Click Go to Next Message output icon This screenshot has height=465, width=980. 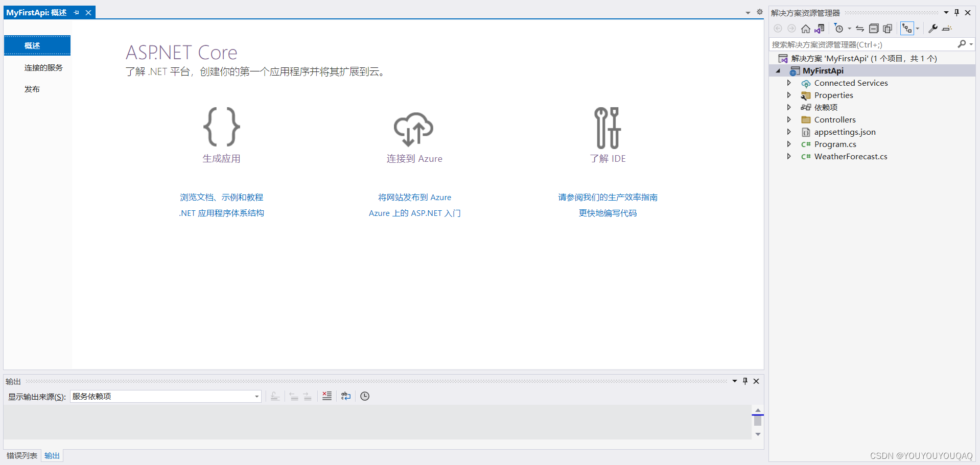307,396
